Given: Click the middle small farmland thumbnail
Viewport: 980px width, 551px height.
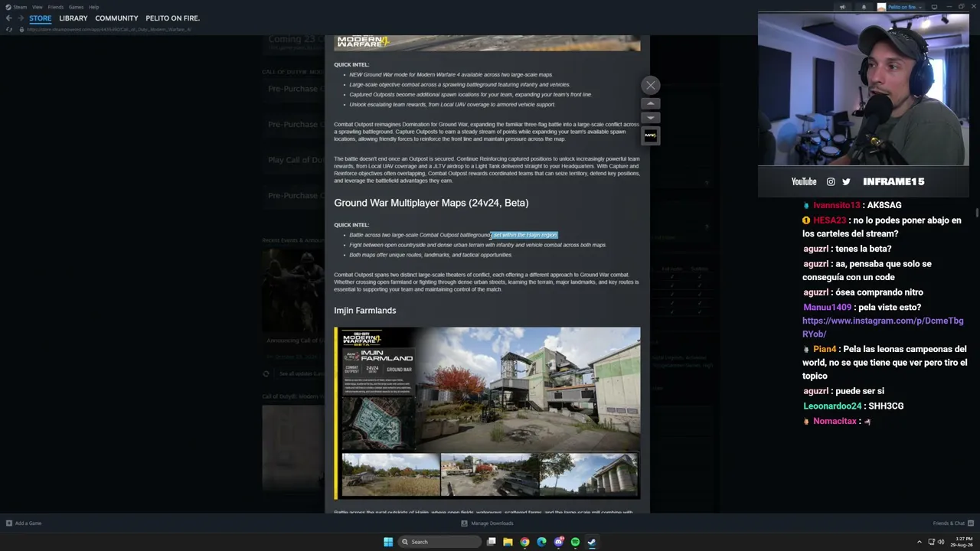Looking at the screenshot, I should tap(489, 474).
